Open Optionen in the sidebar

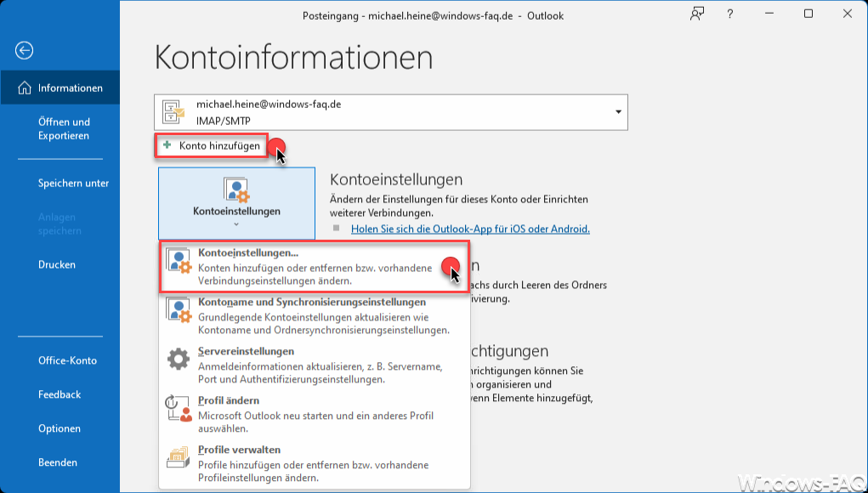pyautogui.click(x=60, y=428)
